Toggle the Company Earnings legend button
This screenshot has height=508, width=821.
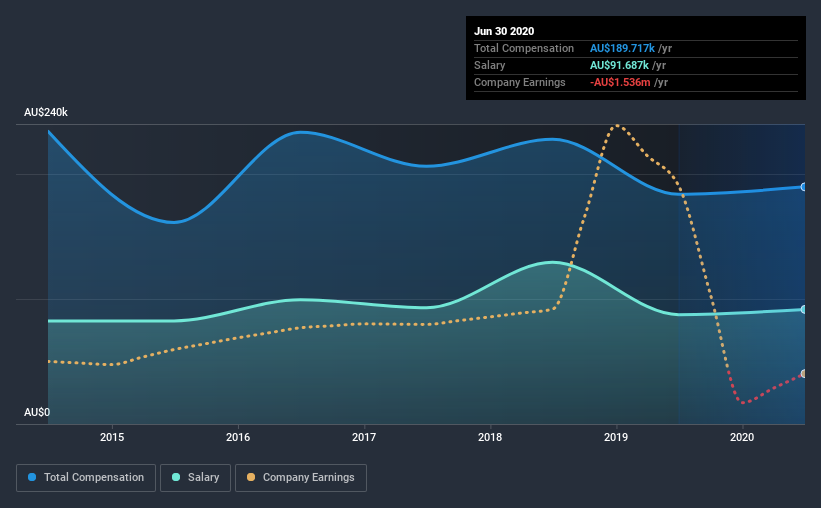(x=301, y=478)
